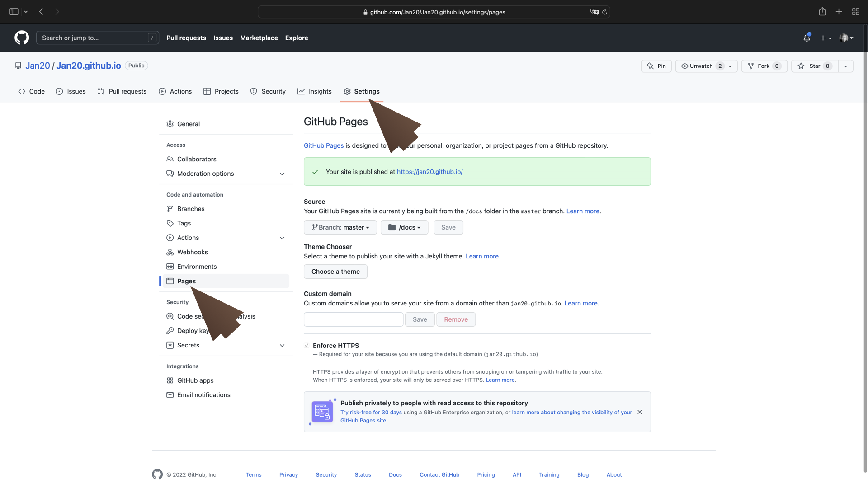The height and width of the screenshot is (488, 868).
Task: Click the custom domain input field
Action: pyautogui.click(x=353, y=319)
